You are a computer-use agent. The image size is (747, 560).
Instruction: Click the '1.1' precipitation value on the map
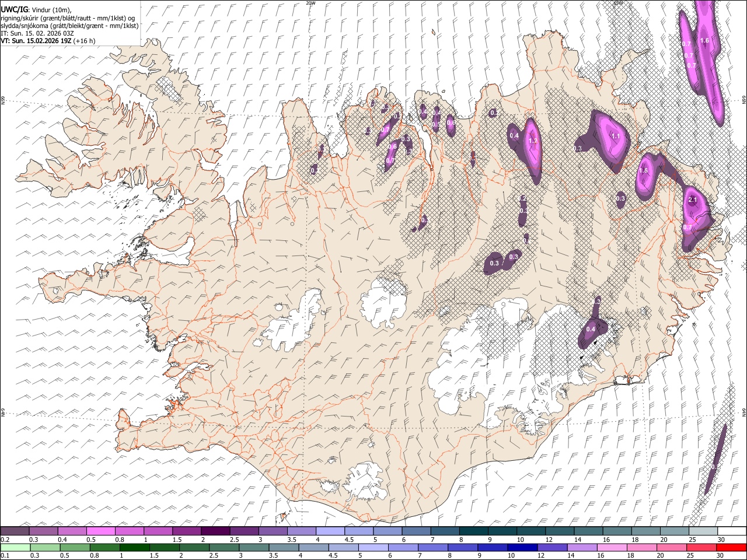(x=615, y=136)
